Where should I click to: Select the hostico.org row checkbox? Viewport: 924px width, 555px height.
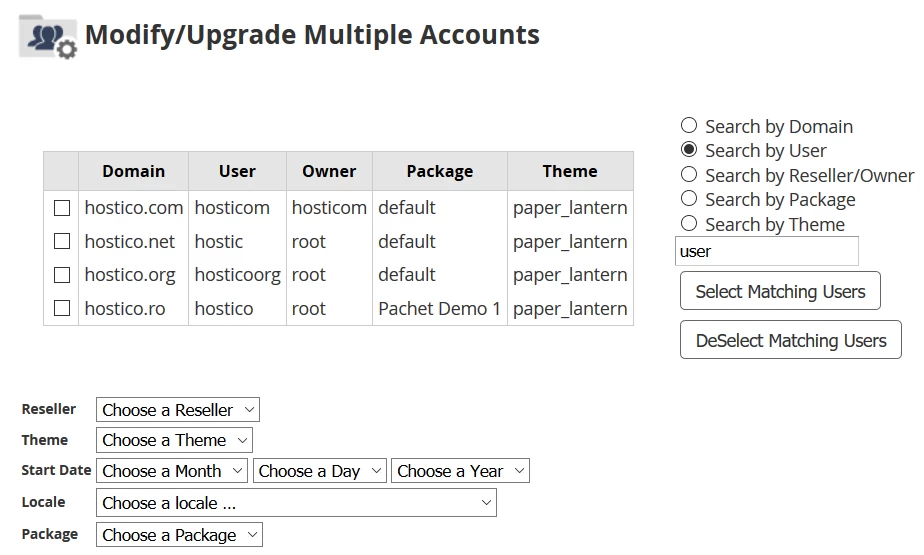(62, 275)
